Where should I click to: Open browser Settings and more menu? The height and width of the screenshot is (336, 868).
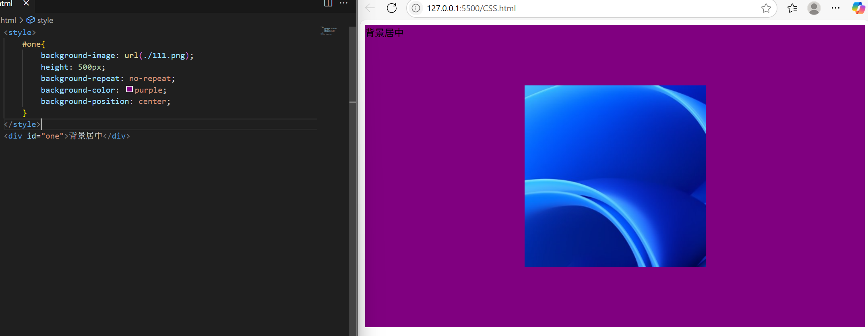tap(836, 8)
